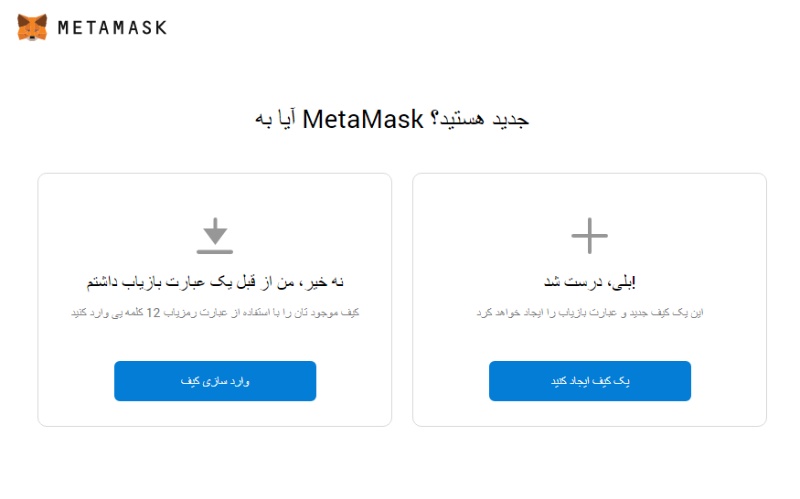Click the number "12" in the import description
Screen dimensions: 800x499
coord(153,313)
